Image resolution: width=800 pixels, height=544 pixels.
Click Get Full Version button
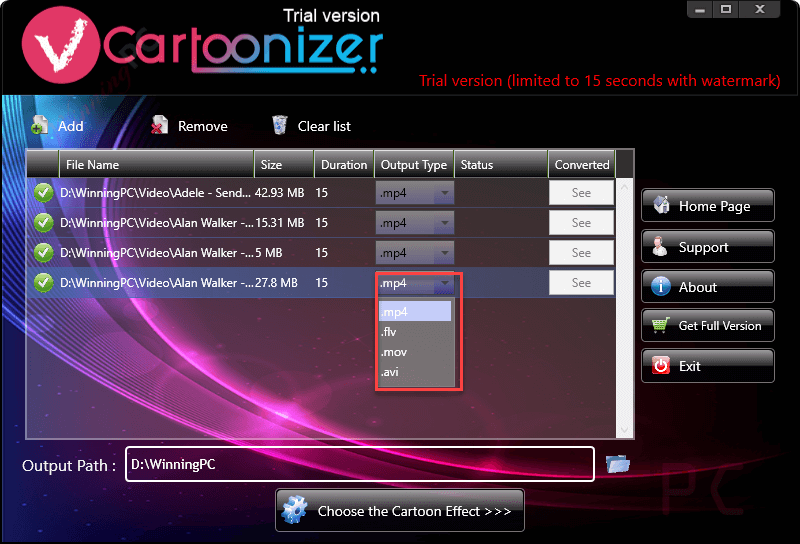708,325
